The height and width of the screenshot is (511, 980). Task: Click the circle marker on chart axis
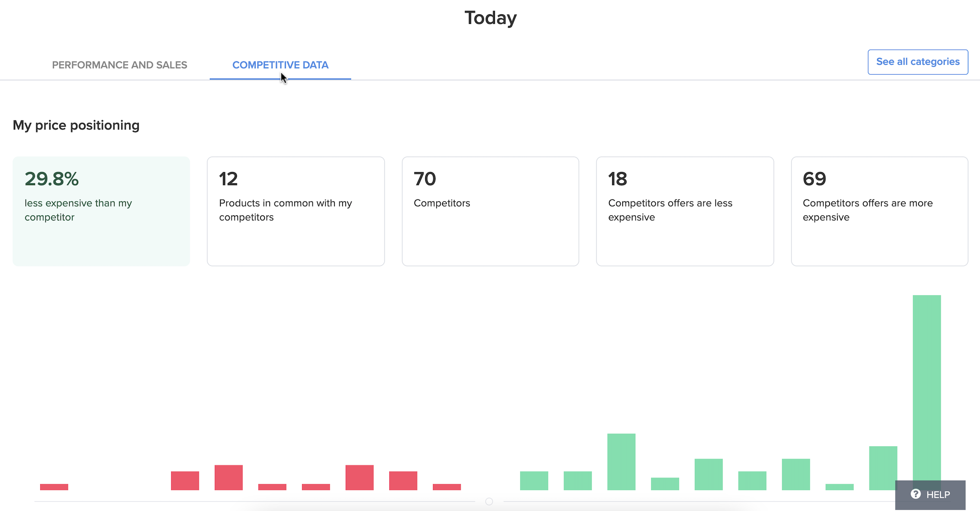click(x=489, y=501)
